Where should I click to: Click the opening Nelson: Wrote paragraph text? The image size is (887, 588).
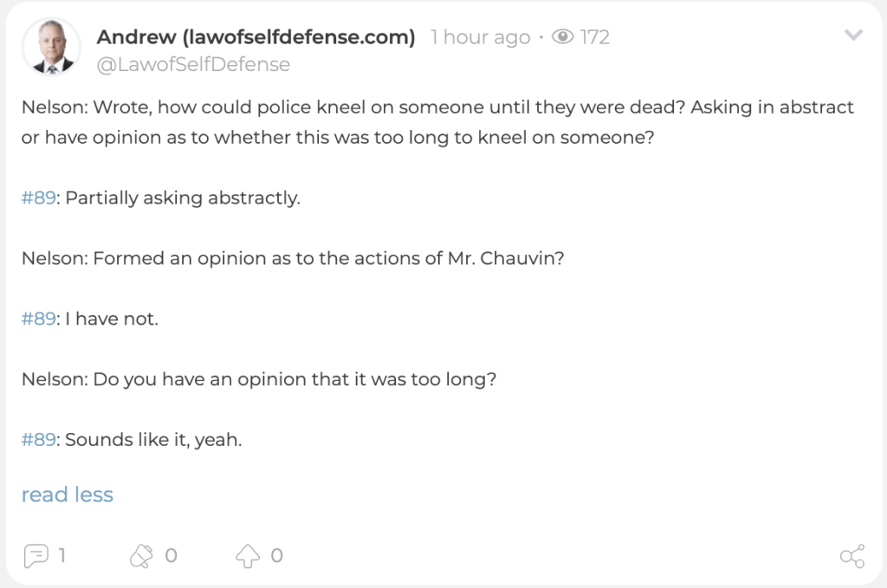pos(437,122)
